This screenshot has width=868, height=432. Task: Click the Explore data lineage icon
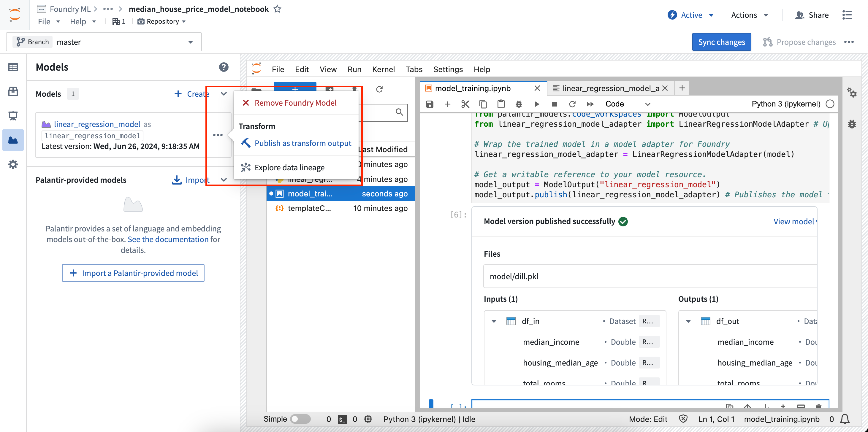point(245,167)
